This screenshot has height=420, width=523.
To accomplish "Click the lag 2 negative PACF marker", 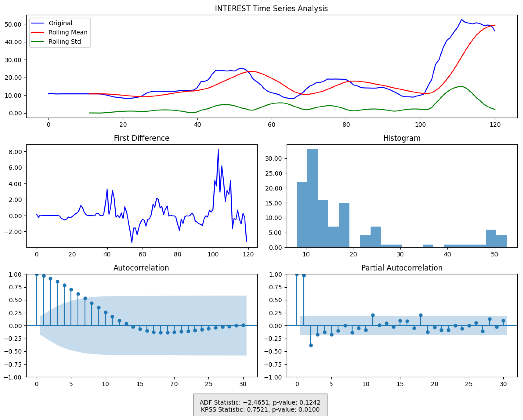I will 311,345.
